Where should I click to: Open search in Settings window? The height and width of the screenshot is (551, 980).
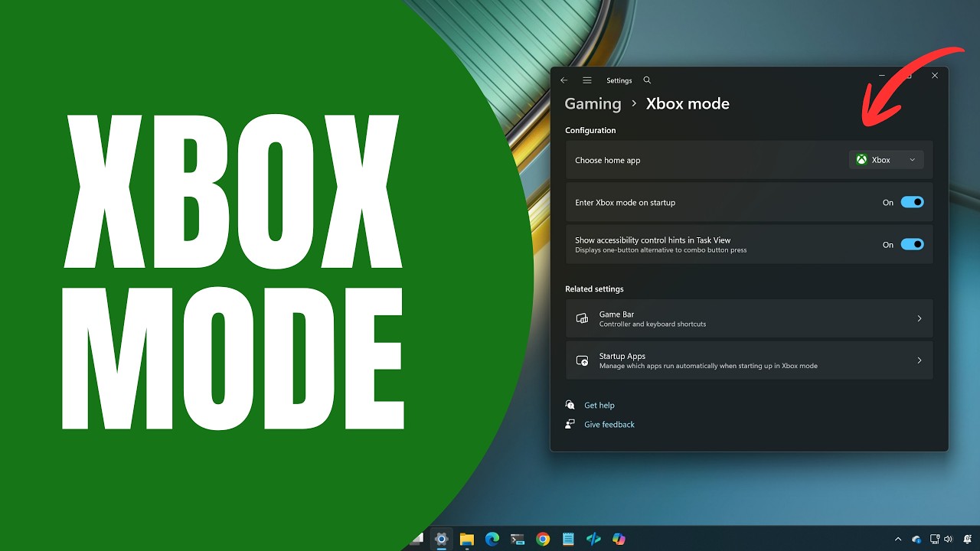647,80
